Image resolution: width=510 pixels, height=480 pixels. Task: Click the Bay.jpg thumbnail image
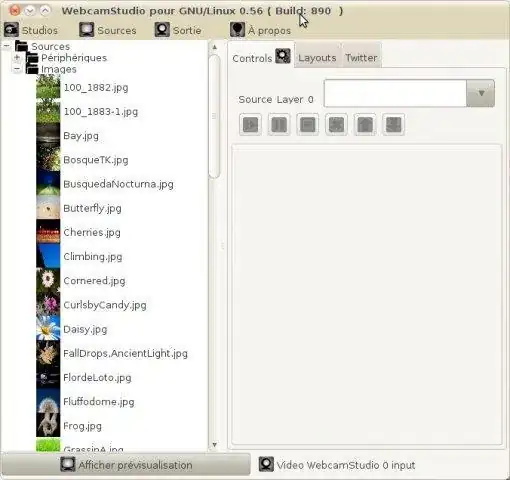point(48,135)
